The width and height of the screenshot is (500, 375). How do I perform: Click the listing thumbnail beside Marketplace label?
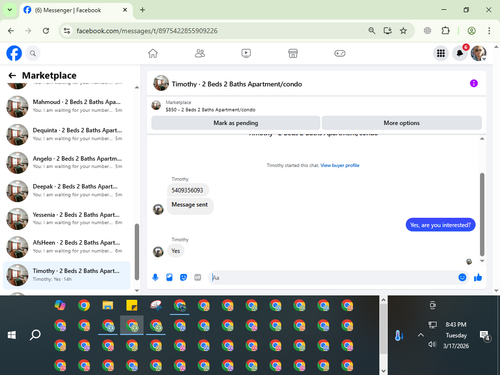(156, 105)
